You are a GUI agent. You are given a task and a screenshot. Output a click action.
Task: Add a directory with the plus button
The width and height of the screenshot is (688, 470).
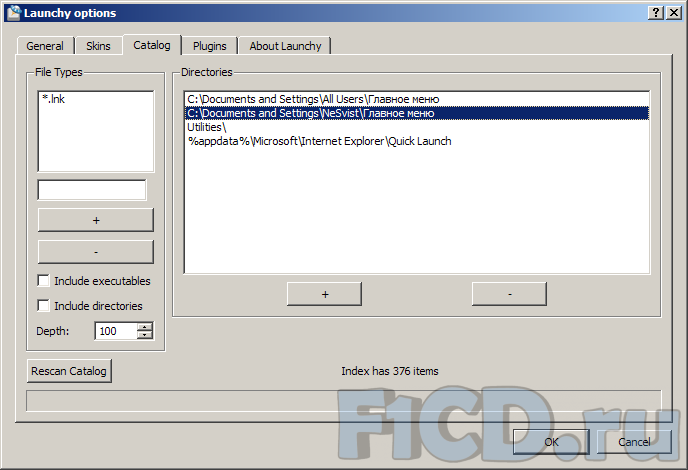click(x=324, y=294)
